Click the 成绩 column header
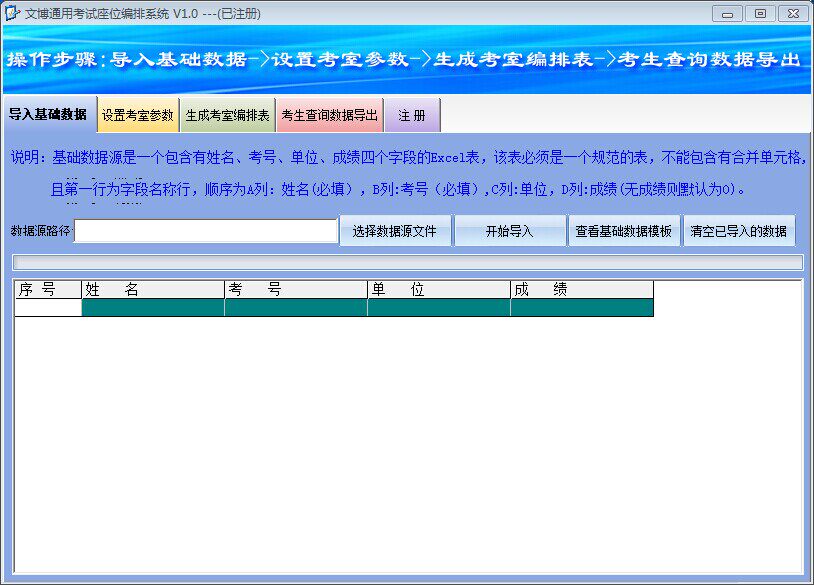 tap(582, 290)
